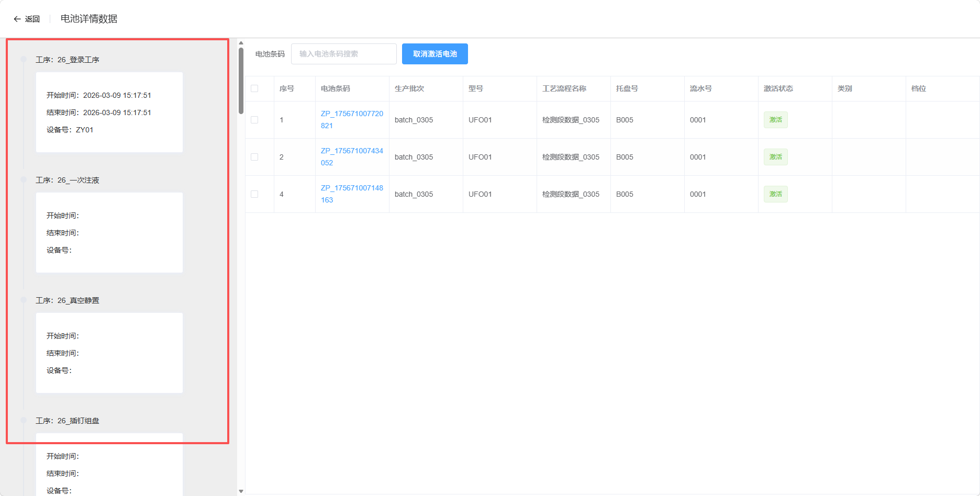Click the 激活 tag in row 2

(776, 157)
